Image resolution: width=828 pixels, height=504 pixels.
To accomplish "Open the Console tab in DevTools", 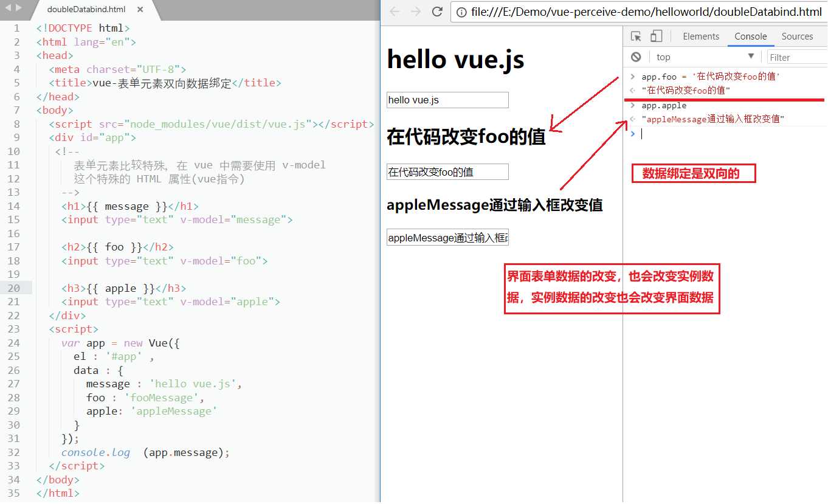I will 751,36.
